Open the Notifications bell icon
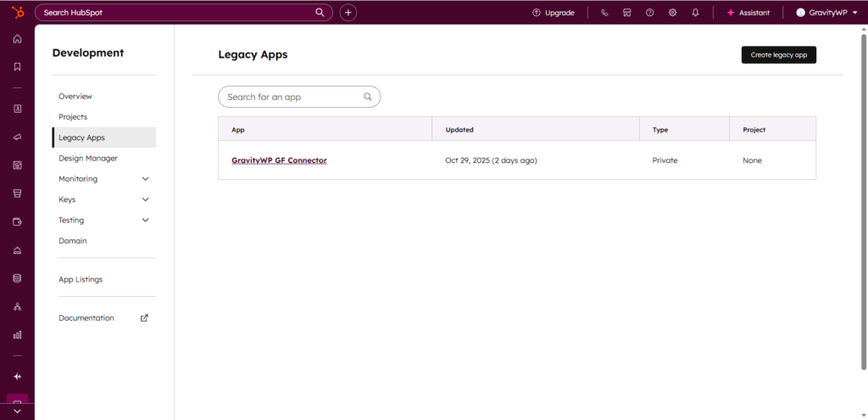The image size is (868, 420). tap(695, 13)
